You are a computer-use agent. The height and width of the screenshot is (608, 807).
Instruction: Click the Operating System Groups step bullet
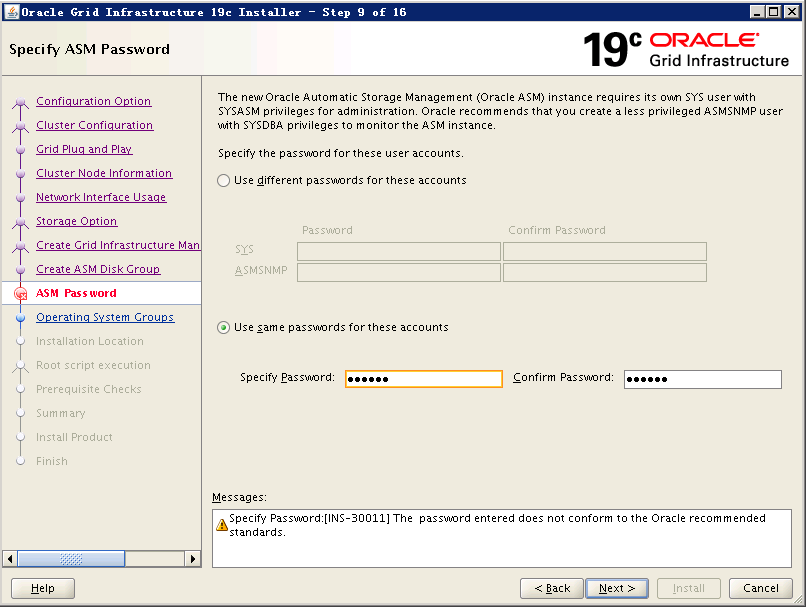(x=21, y=318)
